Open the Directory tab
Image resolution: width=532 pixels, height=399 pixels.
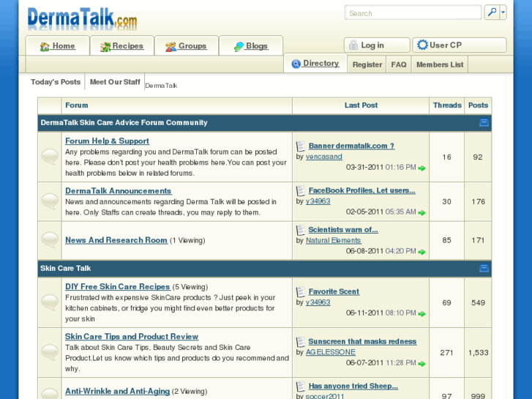click(315, 64)
